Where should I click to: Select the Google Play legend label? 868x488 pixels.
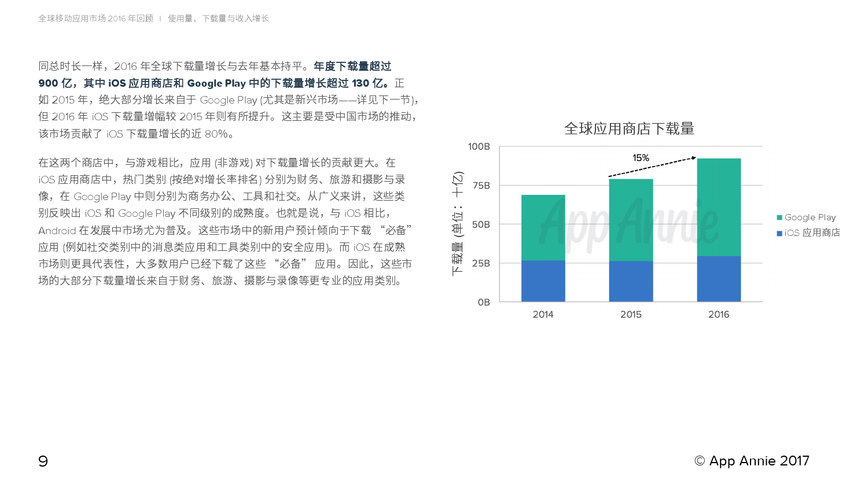coord(810,217)
